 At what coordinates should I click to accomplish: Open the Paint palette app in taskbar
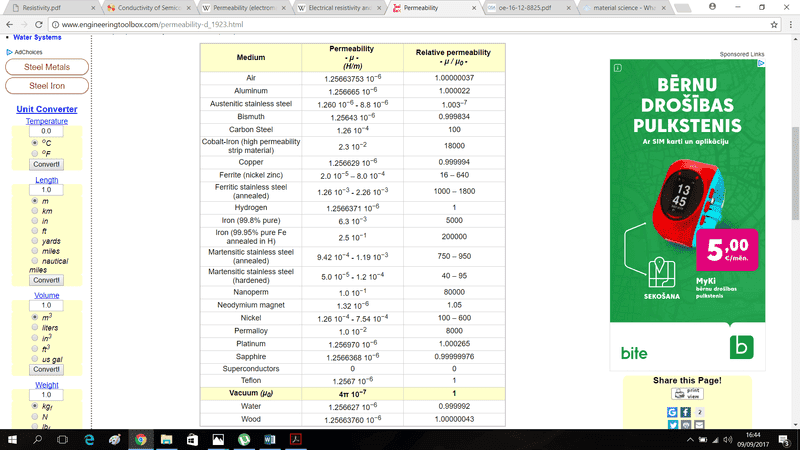[x=115, y=439]
